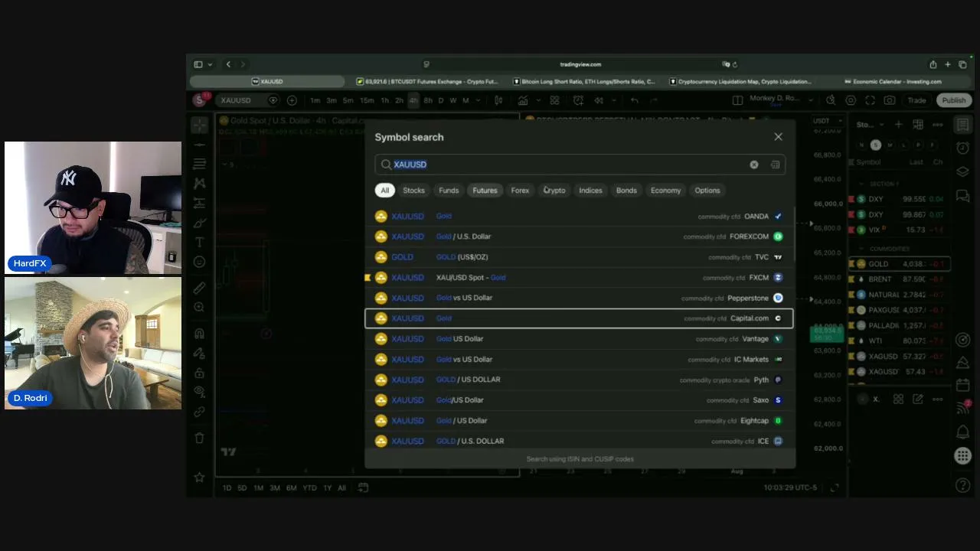Choose the XAUUSD Pyth result
Image resolution: width=980 pixels, height=551 pixels.
(580, 380)
